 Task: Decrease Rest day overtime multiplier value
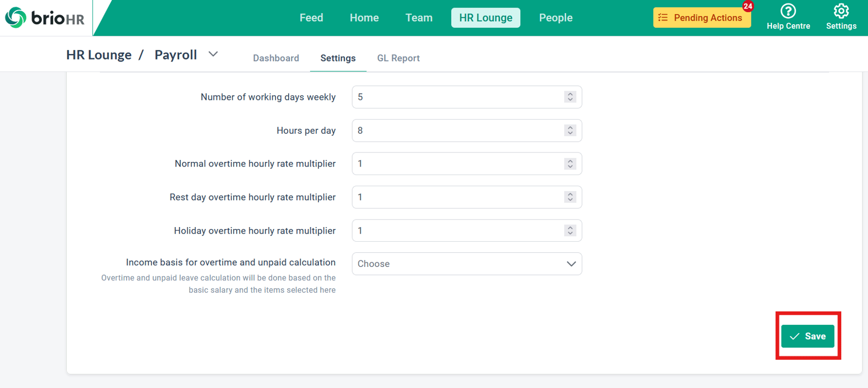tap(570, 200)
